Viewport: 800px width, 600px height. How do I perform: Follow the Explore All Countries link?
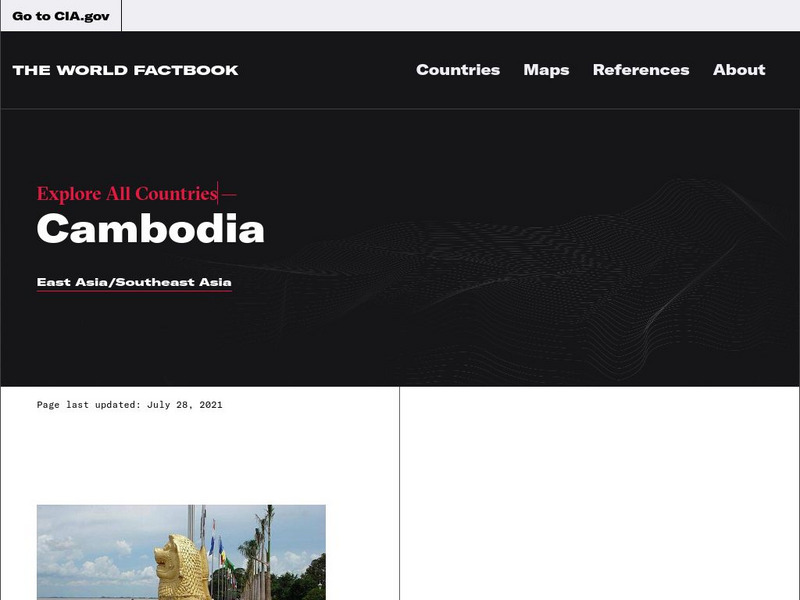(x=128, y=194)
